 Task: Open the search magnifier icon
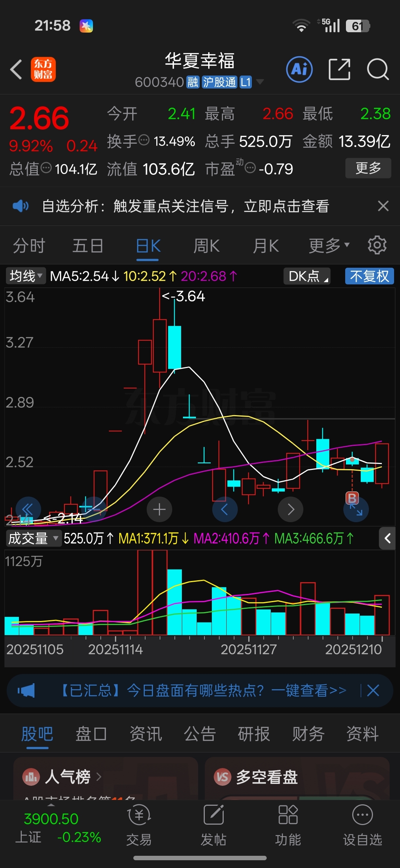click(378, 69)
